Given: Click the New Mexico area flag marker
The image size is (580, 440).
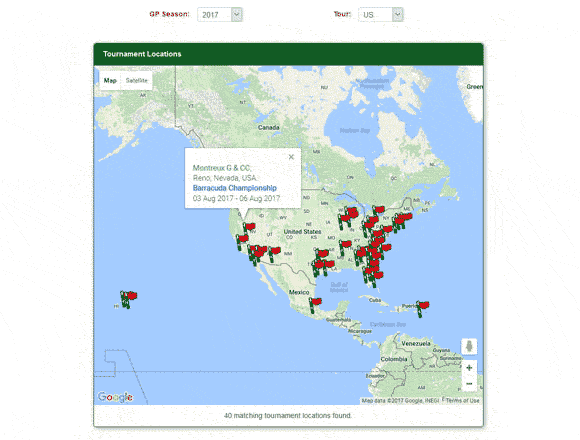Looking at the screenshot, I should 273,254.
